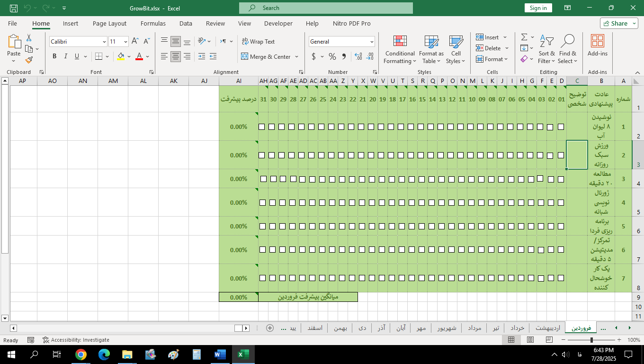Apply Bold formatting button
Viewport: 644px width, 364px height.
pos(54,56)
